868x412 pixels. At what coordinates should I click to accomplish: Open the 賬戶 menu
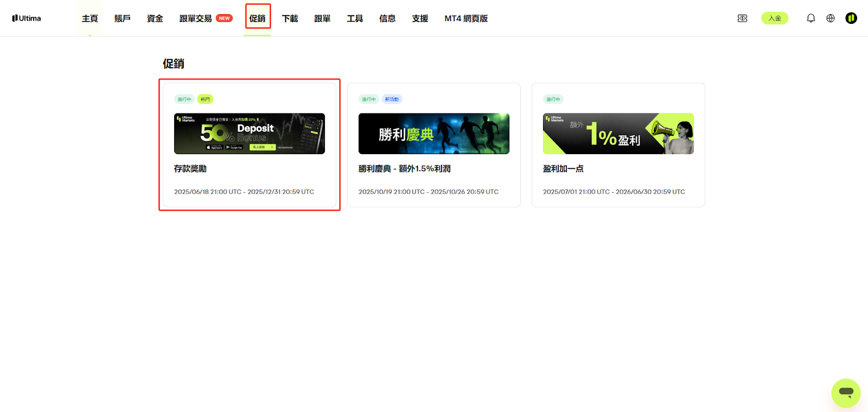click(122, 18)
